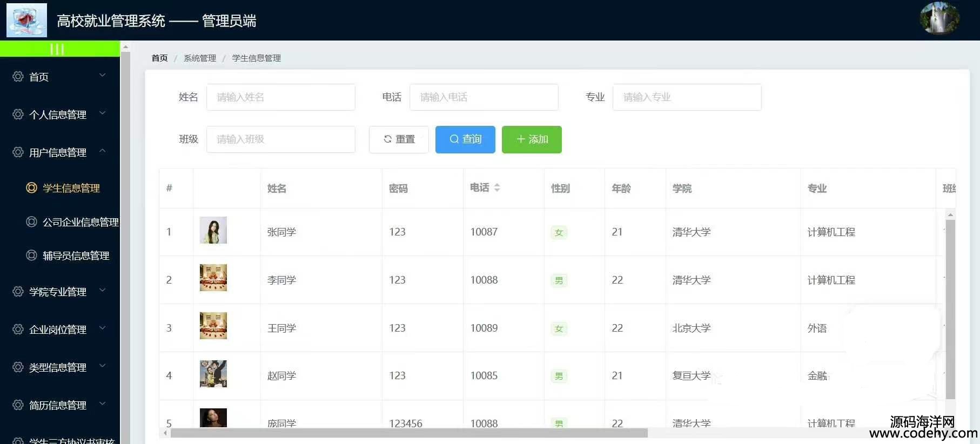Click 男 gender tag for 赵同学
Image resolution: width=980 pixels, height=444 pixels.
[x=559, y=376]
